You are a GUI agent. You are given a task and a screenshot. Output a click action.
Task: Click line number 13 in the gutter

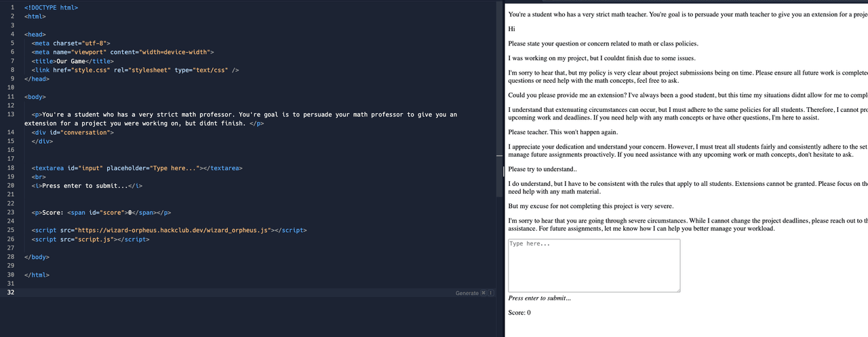(x=12, y=115)
